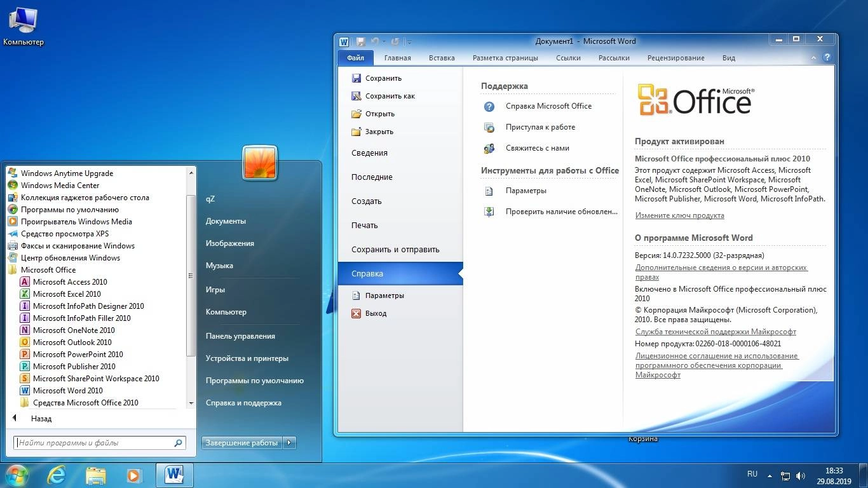
Task: Launch Microsoft Outlook 2010
Action: 72,342
